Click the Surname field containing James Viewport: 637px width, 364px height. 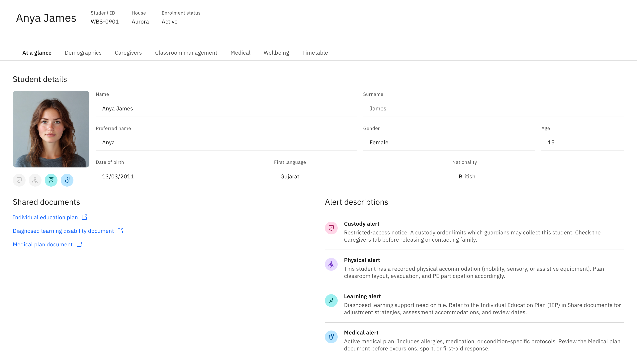point(494,108)
